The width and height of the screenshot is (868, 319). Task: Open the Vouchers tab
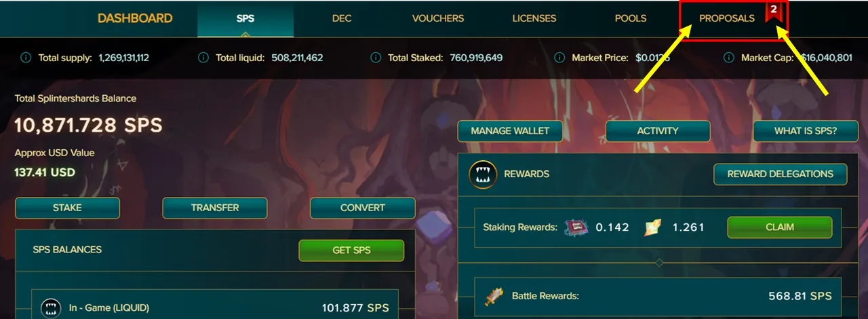(438, 18)
